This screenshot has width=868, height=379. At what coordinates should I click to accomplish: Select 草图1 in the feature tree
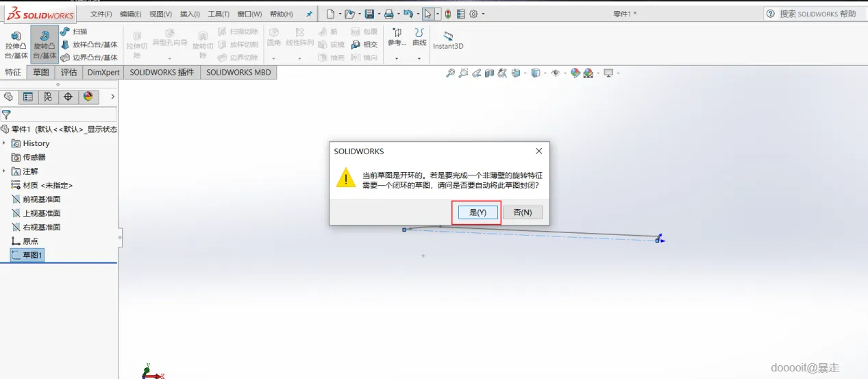click(x=27, y=255)
